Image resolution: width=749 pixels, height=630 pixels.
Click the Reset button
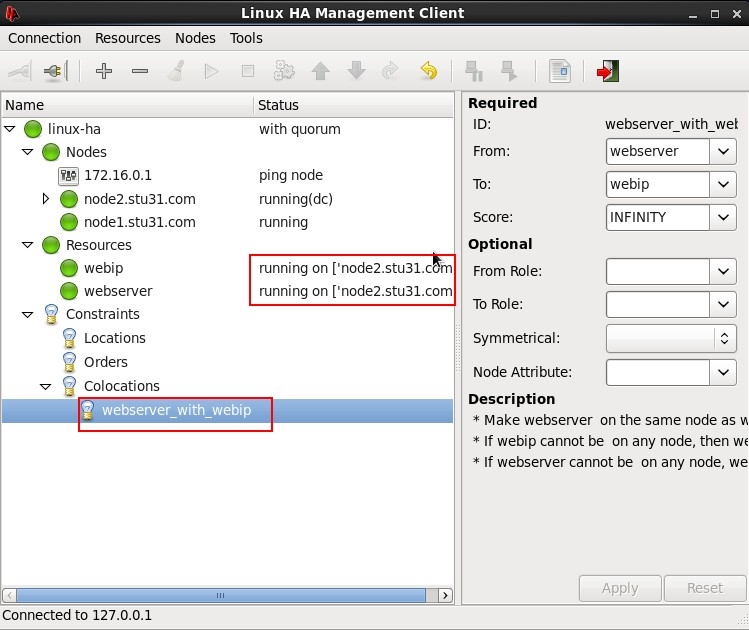(x=705, y=588)
